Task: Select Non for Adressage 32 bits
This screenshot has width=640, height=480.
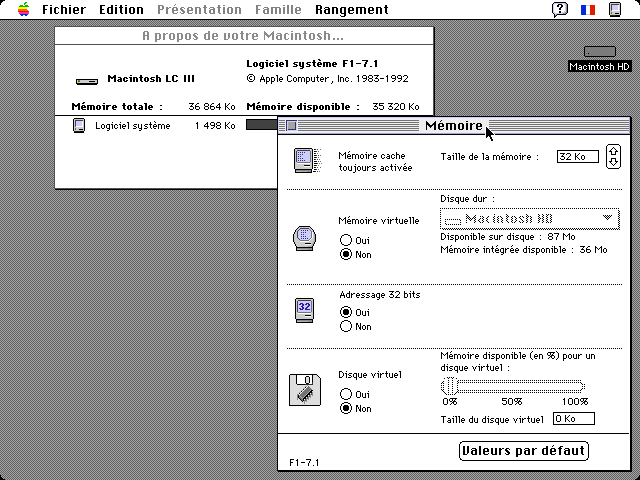Action: click(x=356, y=327)
